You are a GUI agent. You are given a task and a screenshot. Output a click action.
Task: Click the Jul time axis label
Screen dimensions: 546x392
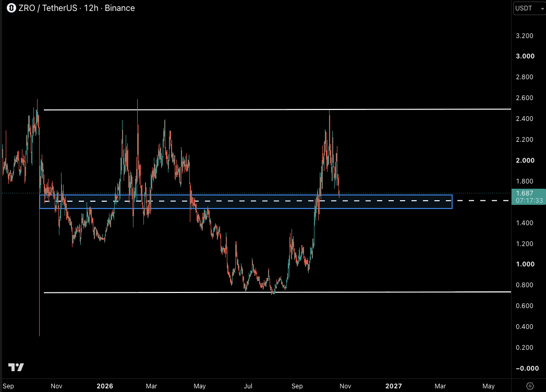(x=248, y=386)
